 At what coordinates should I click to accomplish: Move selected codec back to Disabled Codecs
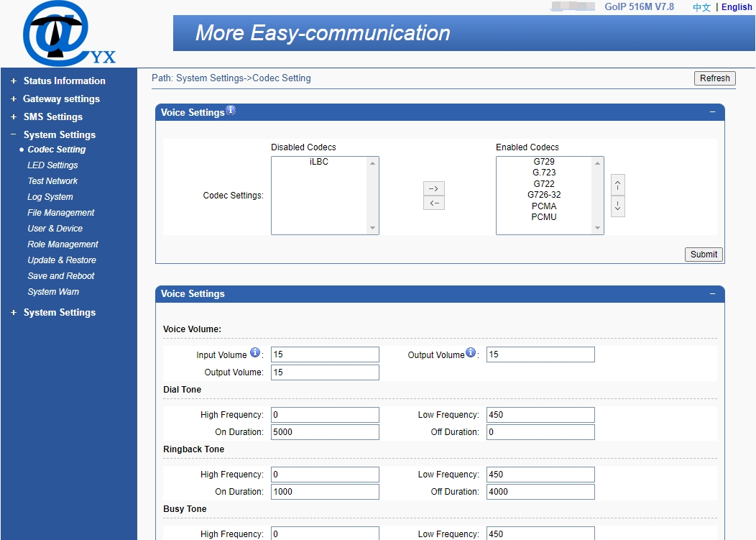[434, 203]
